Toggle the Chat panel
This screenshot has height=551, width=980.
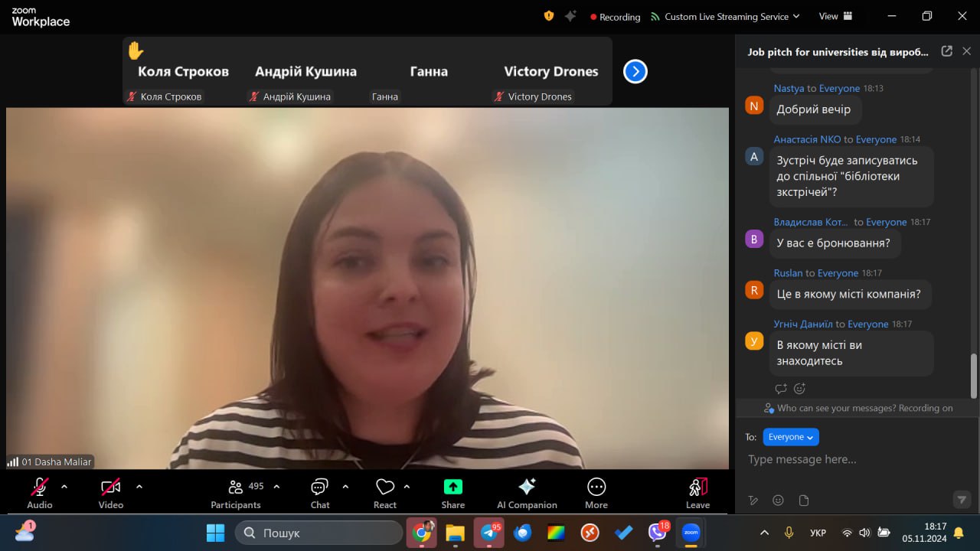coord(320,492)
